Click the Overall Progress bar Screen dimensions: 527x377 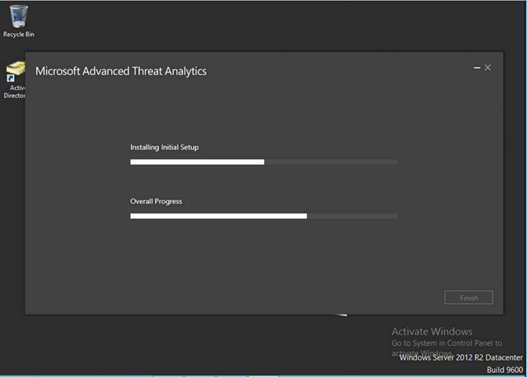click(264, 216)
